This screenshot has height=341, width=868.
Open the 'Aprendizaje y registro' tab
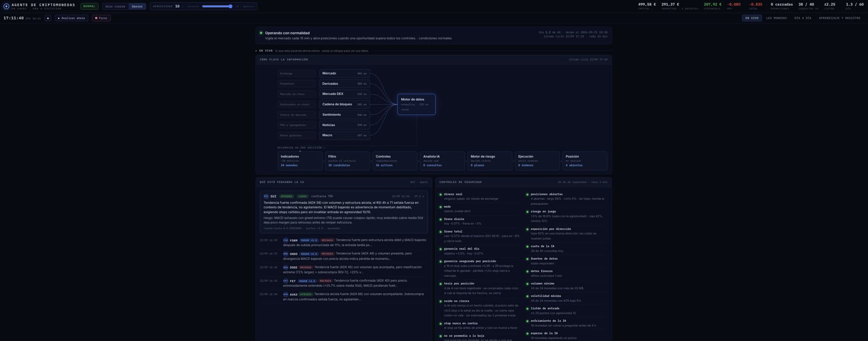pyautogui.click(x=840, y=18)
